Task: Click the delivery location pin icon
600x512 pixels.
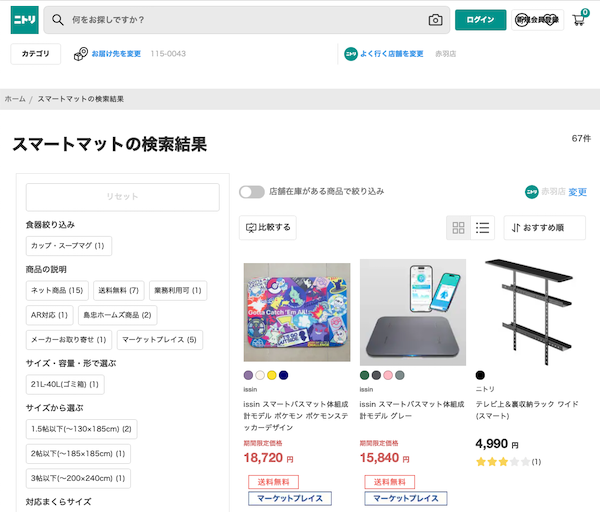Action: [81, 54]
